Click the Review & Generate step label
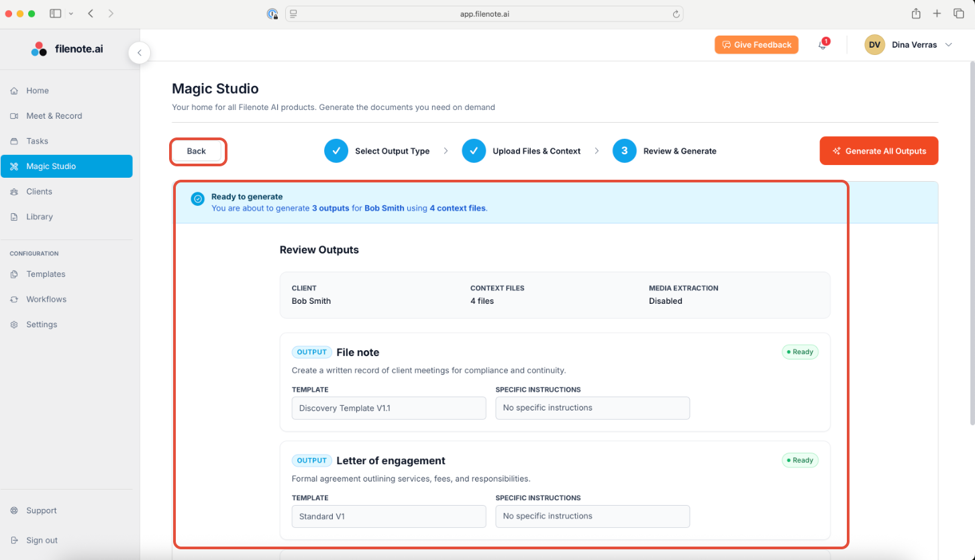 click(680, 151)
